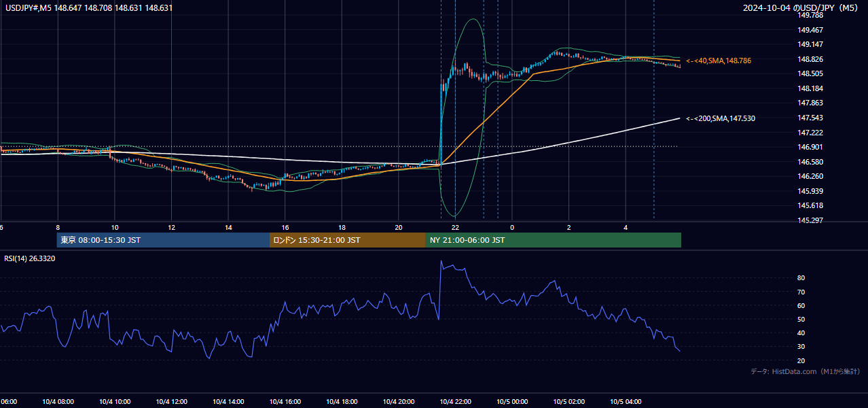Click bottom time label 10/4 20:00
The image size is (868, 408).
click(399, 402)
